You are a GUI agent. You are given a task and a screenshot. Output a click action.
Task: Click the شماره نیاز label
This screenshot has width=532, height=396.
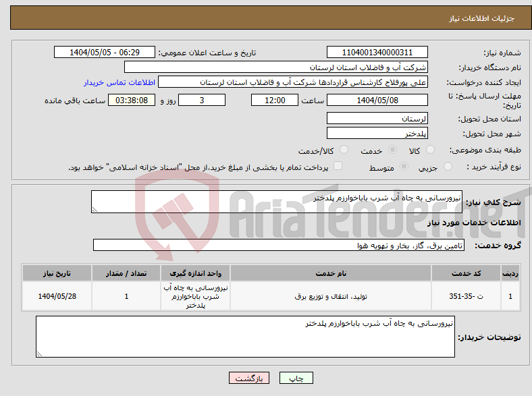502,53
